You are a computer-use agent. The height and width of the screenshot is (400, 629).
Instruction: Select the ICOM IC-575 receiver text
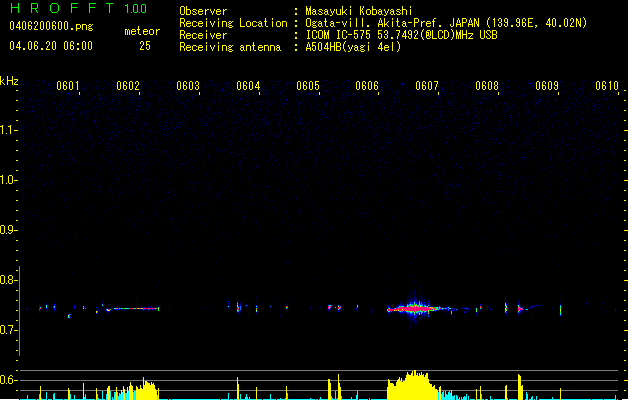[x=401, y=35]
